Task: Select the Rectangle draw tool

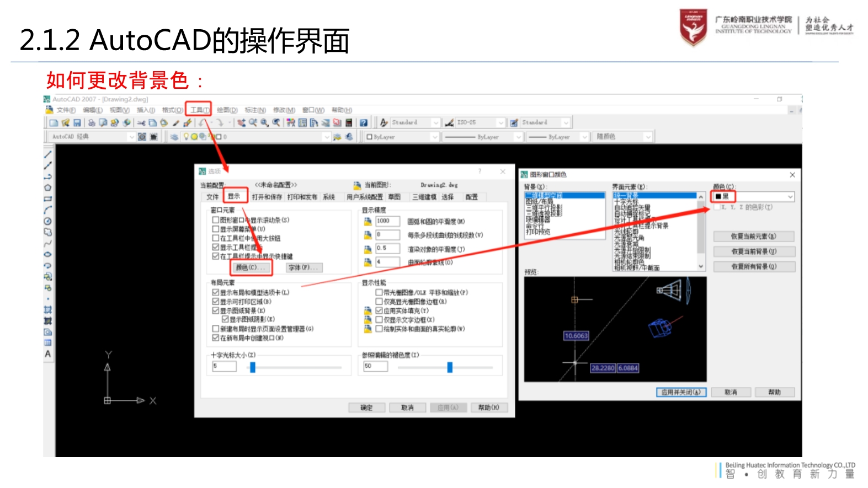Action: [x=48, y=199]
